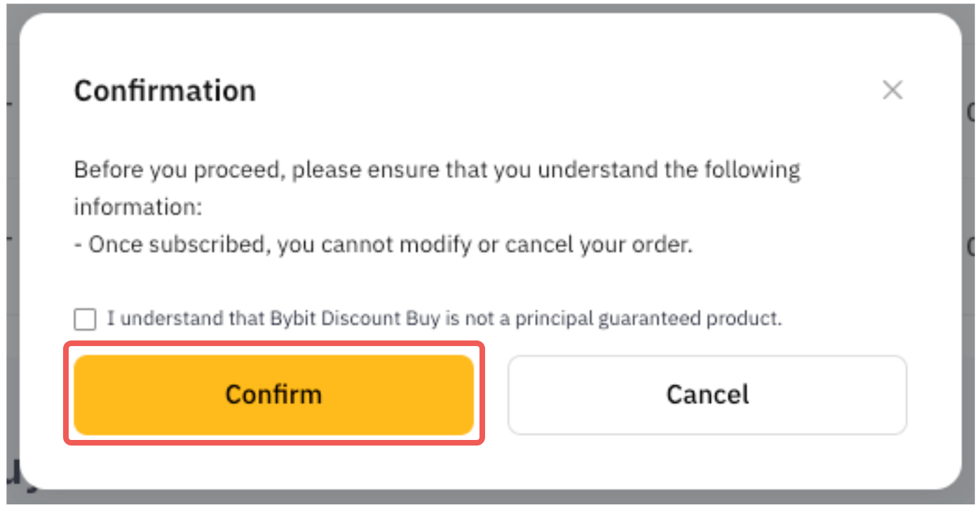980x510 pixels.
Task: Click the grey X at dialog corner
Action: pyautogui.click(x=892, y=90)
